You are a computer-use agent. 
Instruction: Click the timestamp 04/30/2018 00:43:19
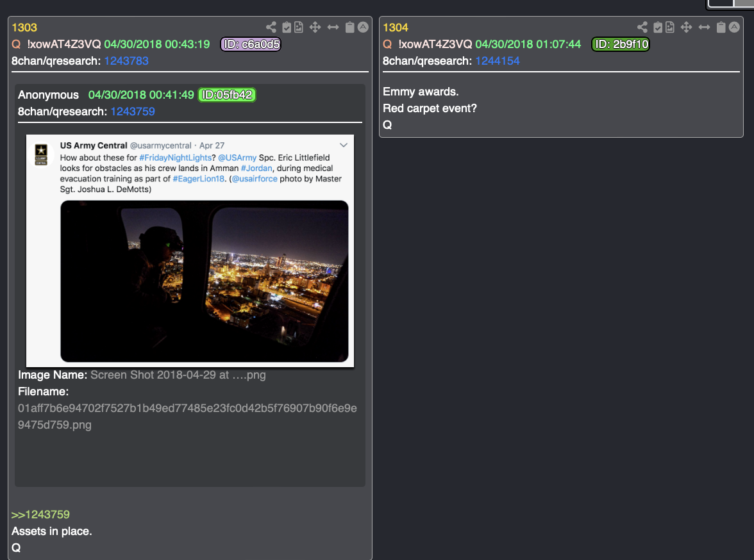(156, 44)
